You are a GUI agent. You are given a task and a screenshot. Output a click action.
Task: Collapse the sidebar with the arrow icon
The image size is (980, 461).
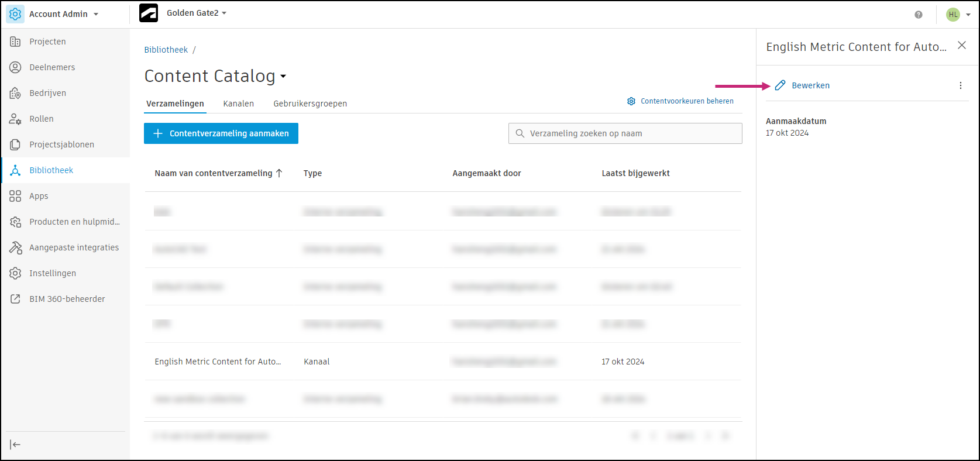coord(15,445)
